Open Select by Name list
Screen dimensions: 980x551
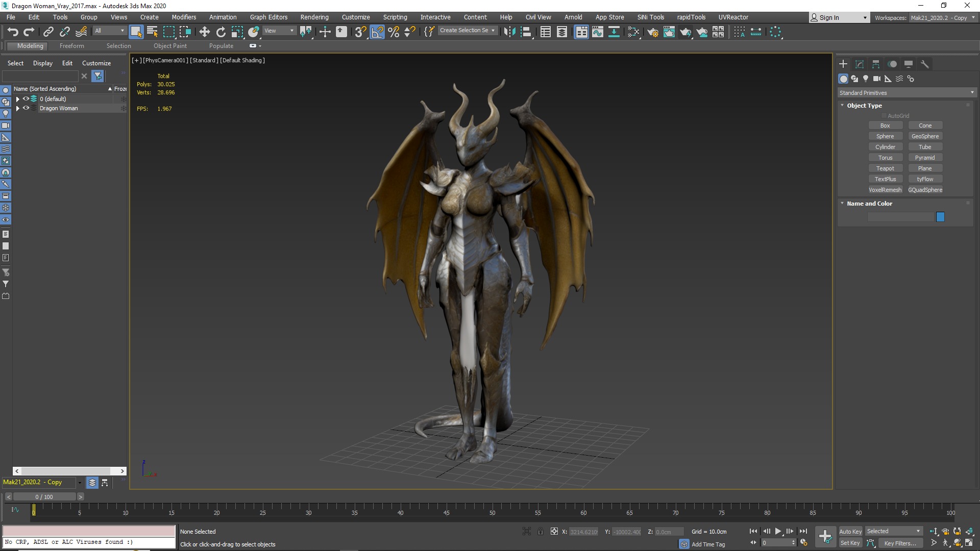(152, 32)
